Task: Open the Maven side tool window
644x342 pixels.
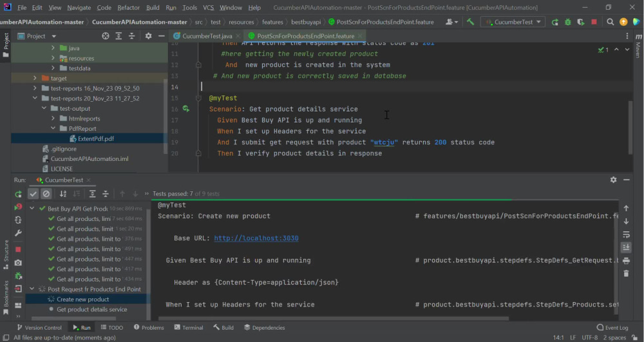Action: [638, 46]
